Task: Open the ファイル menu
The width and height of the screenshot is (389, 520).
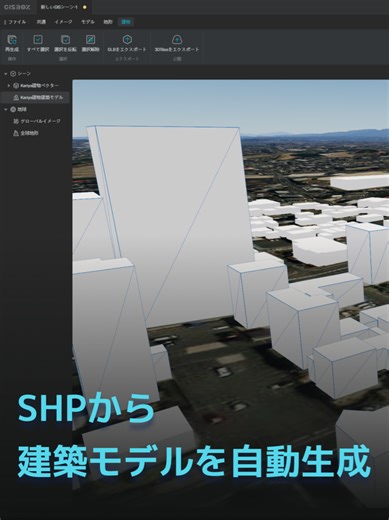Action: [16, 22]
